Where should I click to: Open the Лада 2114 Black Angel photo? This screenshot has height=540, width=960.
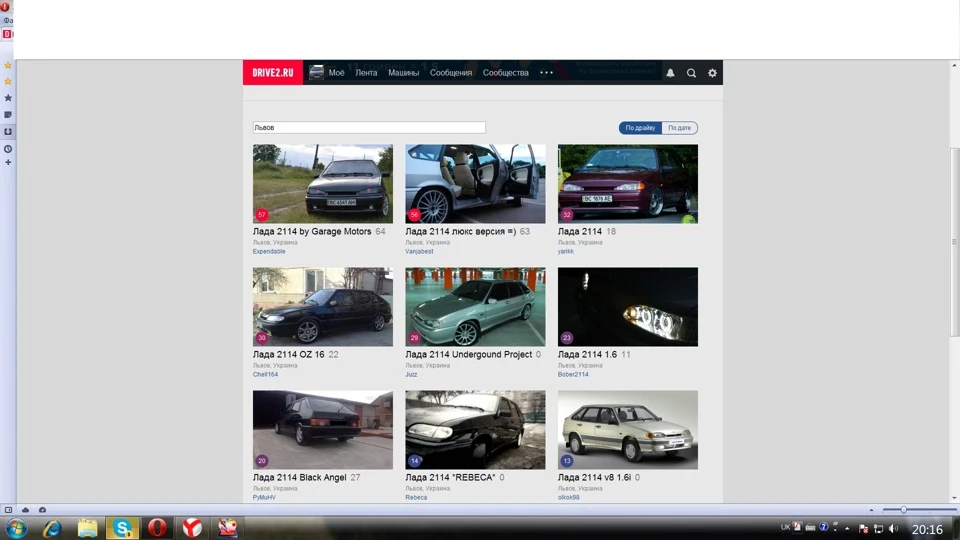point(323,430)
